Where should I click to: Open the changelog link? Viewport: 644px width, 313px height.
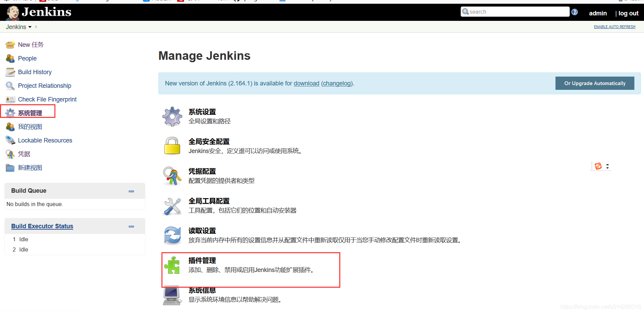click(x=337, y=83)
